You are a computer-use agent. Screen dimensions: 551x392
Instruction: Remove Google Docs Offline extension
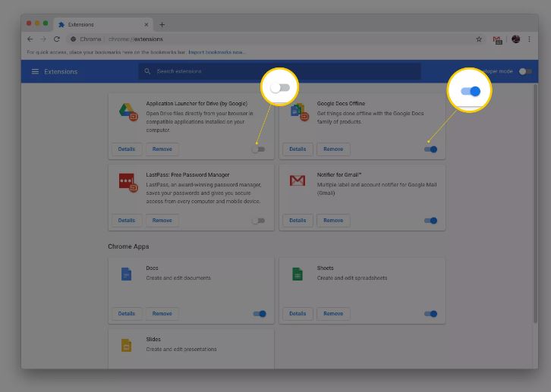click(333, 149)
